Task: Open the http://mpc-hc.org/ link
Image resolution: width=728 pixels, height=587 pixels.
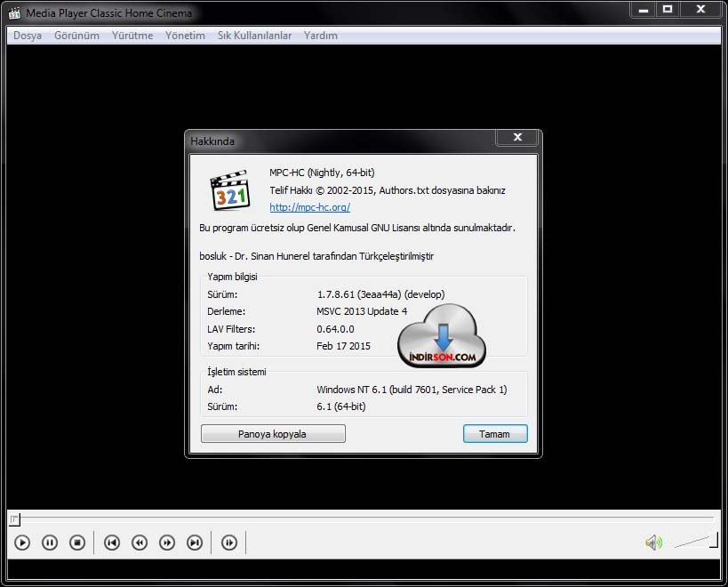Action: pyautogui.click(x=309, y=207)
